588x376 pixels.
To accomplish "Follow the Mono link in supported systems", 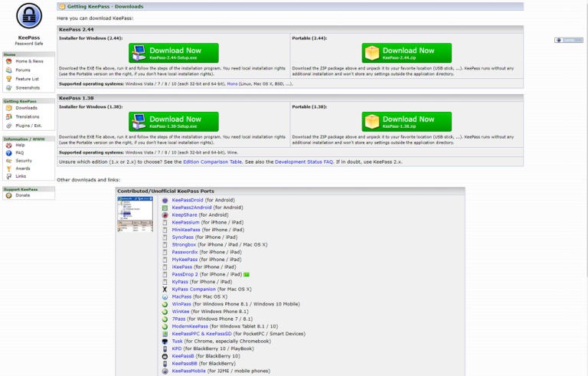I will [x=232, y=84].
